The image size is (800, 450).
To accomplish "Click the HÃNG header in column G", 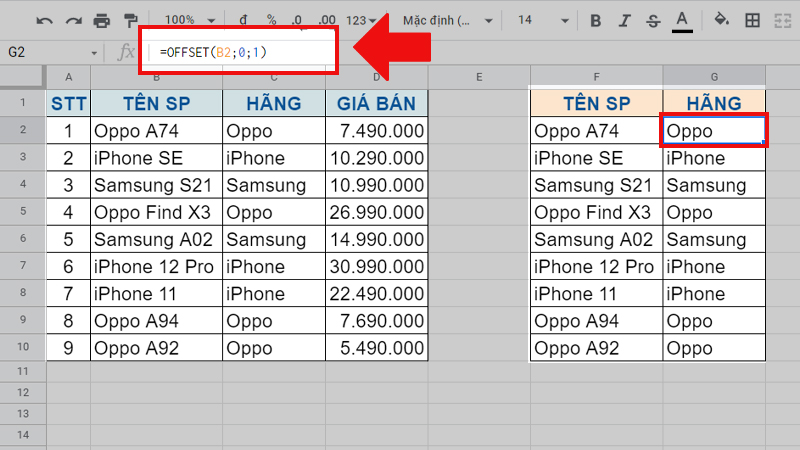I will click(714, 103).
